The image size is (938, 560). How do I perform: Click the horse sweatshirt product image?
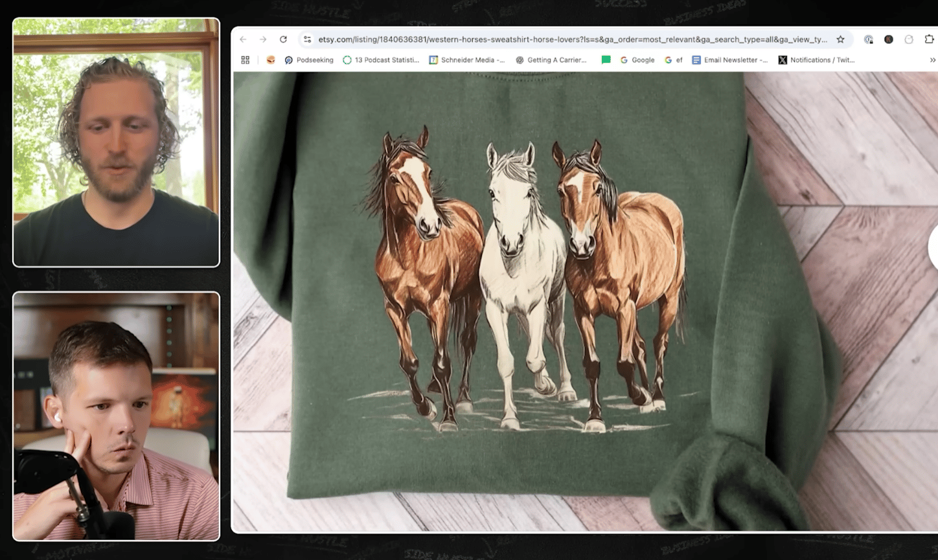point(585,301)
